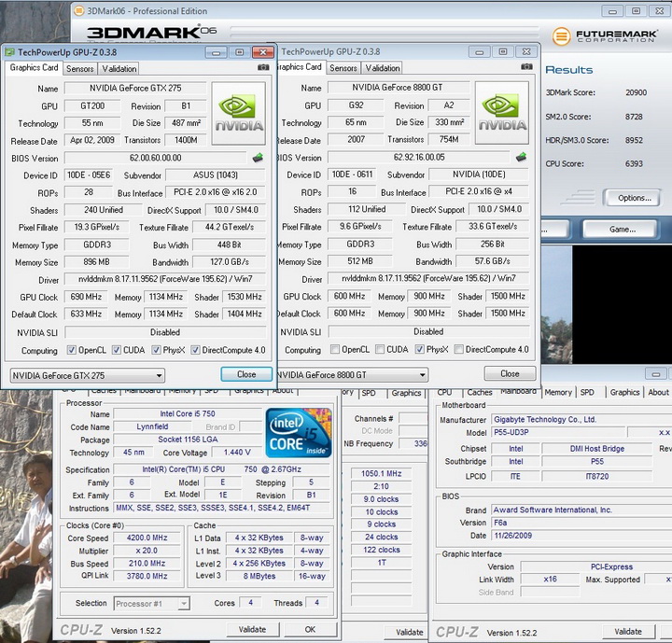
Task: Click BIOS Version field 62.92.16.00.05
Action: 419,158
